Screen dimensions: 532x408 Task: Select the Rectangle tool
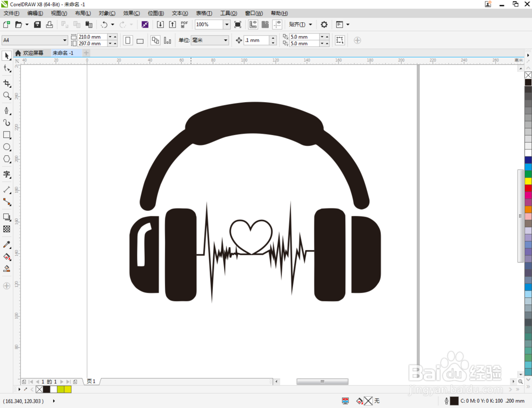[6, 135]
